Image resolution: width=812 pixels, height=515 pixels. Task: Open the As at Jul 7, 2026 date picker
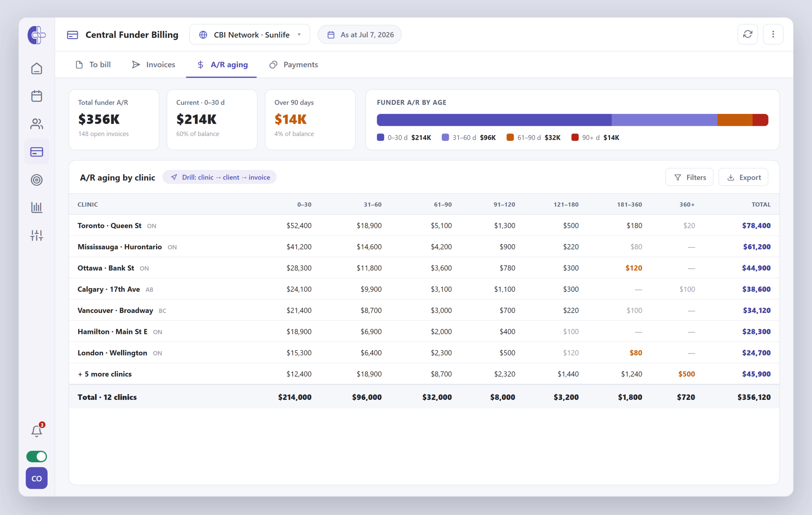(x=359, y=34)
